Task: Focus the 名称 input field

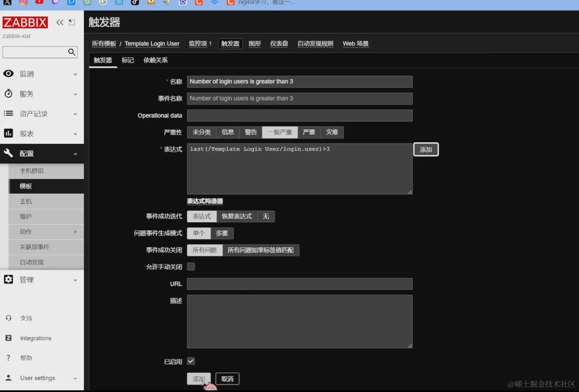Action: pyautogui.click(x=300, y=82)
